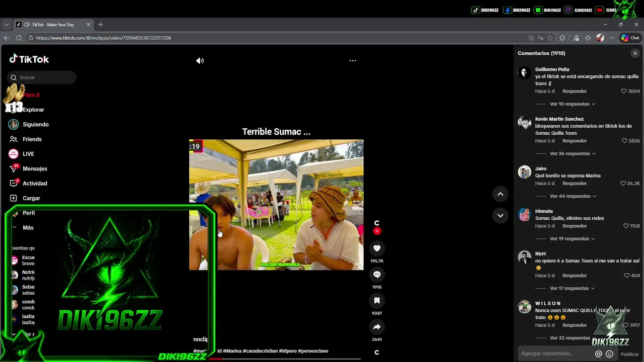The image size is (644, 362).
Task: Reload the page in the browser
Action: click(x=19, y=38)
